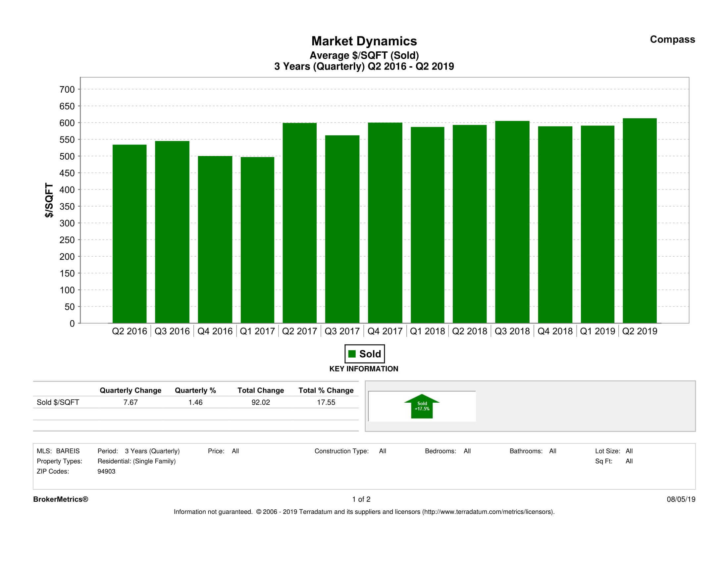Click the Q2 2019 bar
Image resolution: width=728 pixels, height=563 pixels.
point(639,220)
